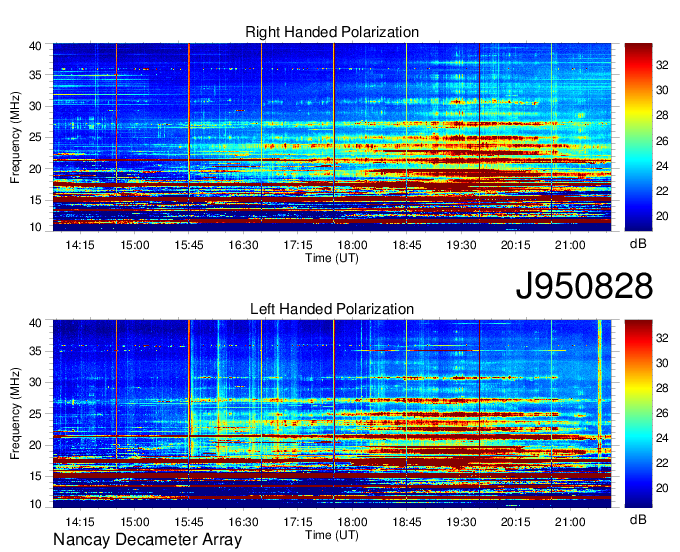Viewport: 680px width, 552px height.
Task: Click the 32 value on the Left Handed color scale
Action: click(x=662, y=338)
